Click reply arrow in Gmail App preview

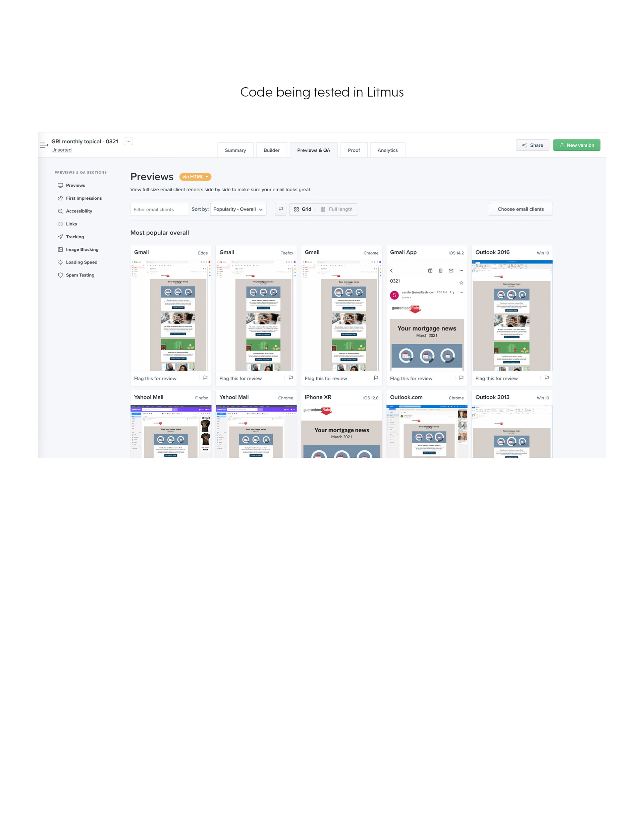(x=452, y=292)
